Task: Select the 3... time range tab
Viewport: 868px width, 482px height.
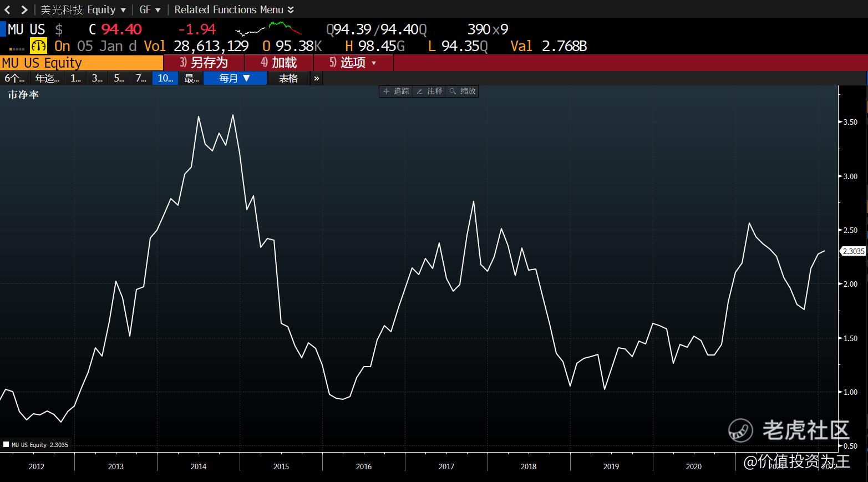Action: 97,78
